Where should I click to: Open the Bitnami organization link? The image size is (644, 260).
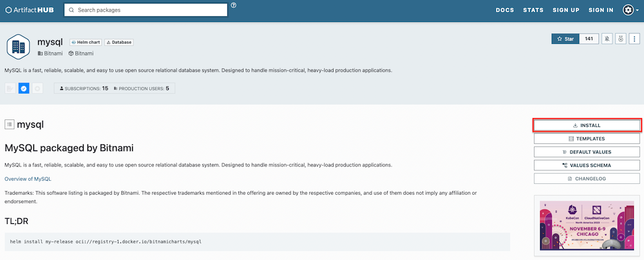point(50,54)
